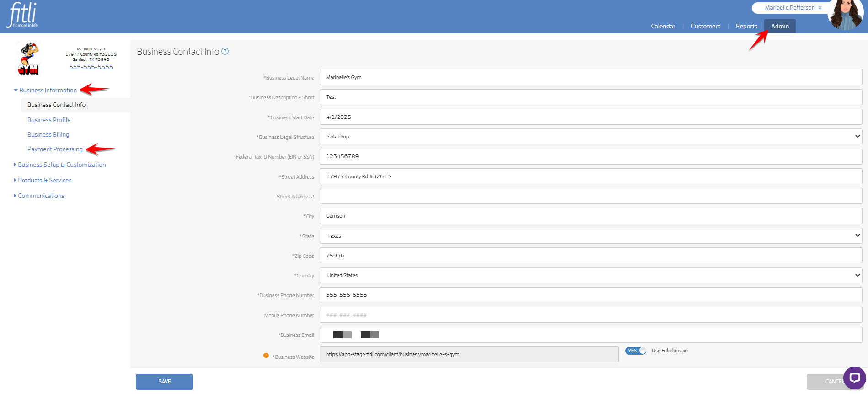Screen dimensions: 868x394
Task: Click the SAVE button
Action: (x=164, y=382)
